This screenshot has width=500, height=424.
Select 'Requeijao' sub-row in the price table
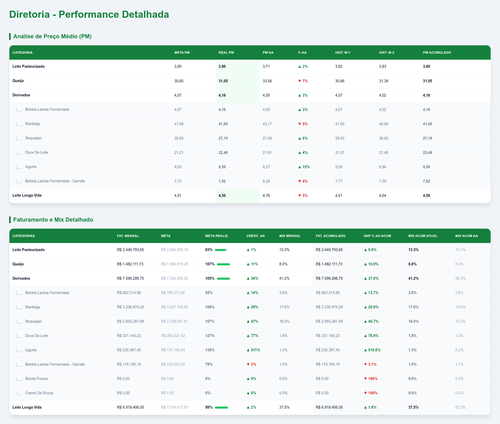(x=250, y=138)
